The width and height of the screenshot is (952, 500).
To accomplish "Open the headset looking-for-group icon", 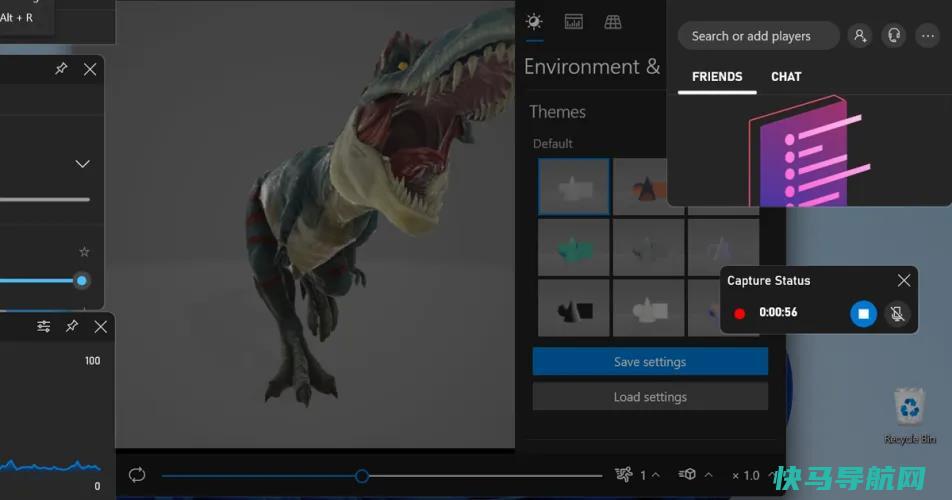I will [x=894, y=36].
